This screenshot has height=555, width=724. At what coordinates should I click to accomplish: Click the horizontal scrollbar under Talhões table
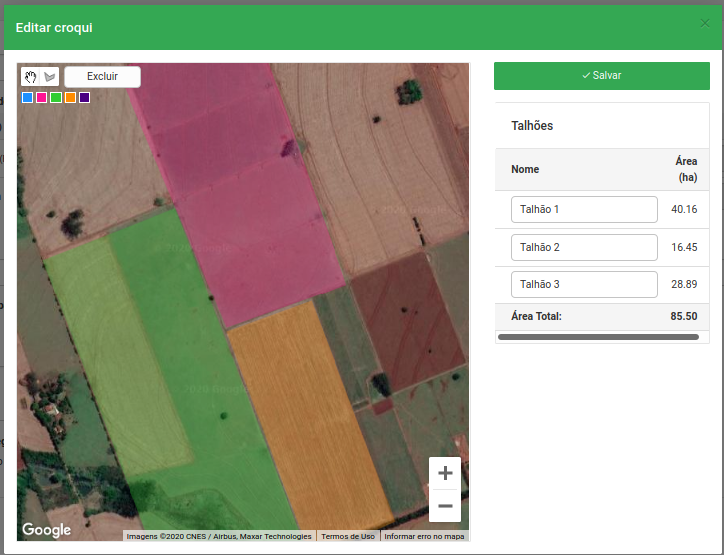598,337
